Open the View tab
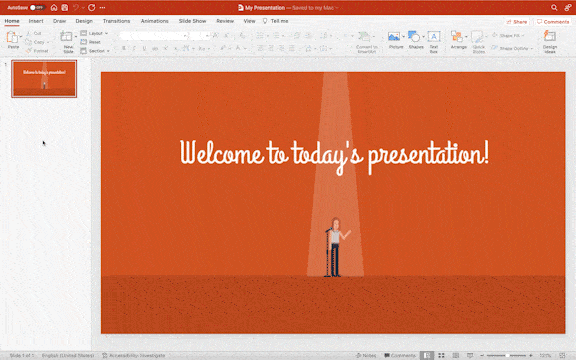The width and height of the screenshot is (576, 360). tap(249, 21)
